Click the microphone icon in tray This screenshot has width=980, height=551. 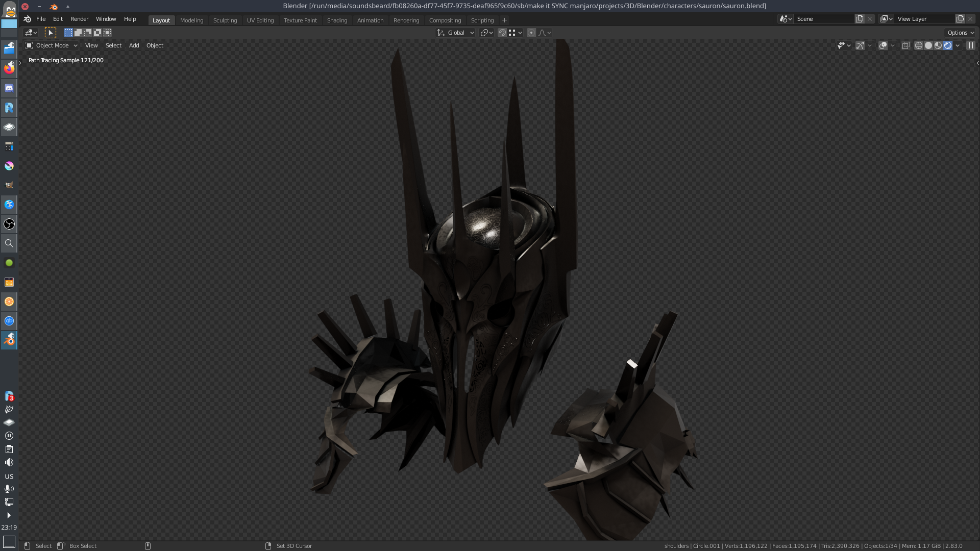[9, 489]
